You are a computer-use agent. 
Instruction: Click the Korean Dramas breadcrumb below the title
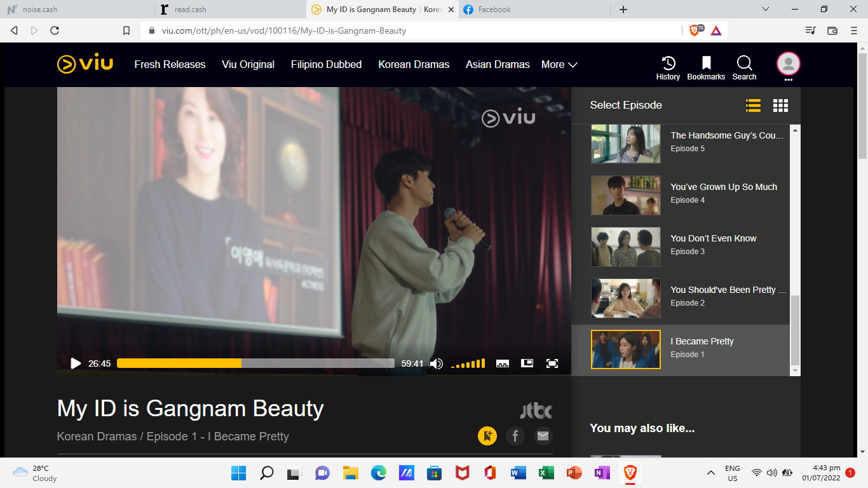[97, 437]
